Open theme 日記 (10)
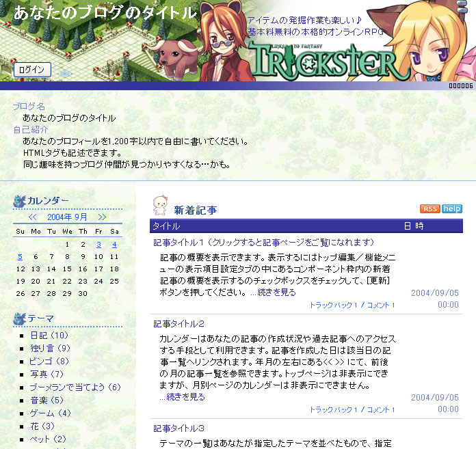476x449 pixels. point(49,336)
